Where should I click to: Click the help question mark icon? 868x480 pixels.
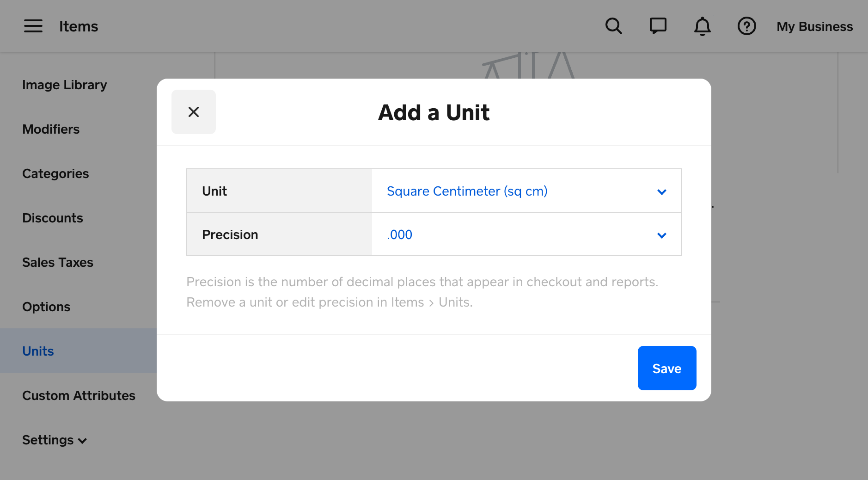[746, 26]
